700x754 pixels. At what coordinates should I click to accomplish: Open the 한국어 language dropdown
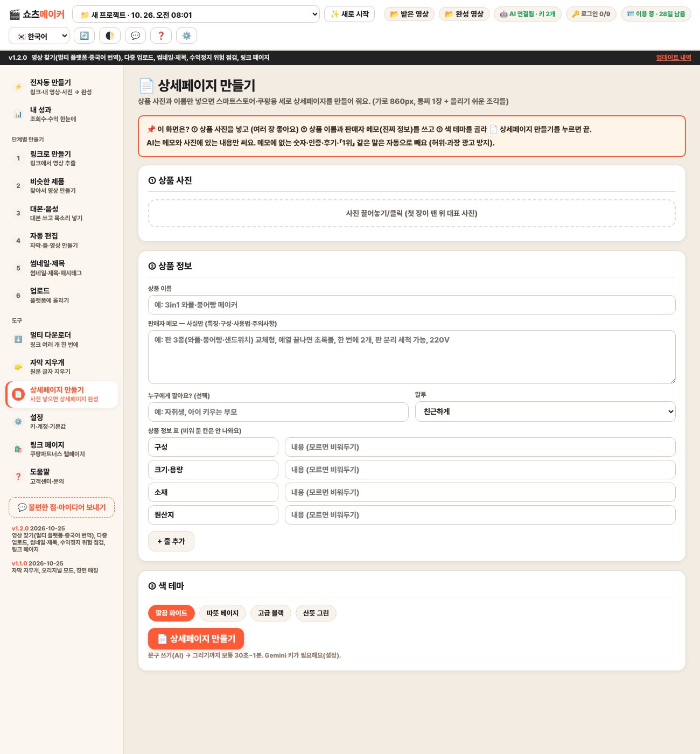click(39, 36)
